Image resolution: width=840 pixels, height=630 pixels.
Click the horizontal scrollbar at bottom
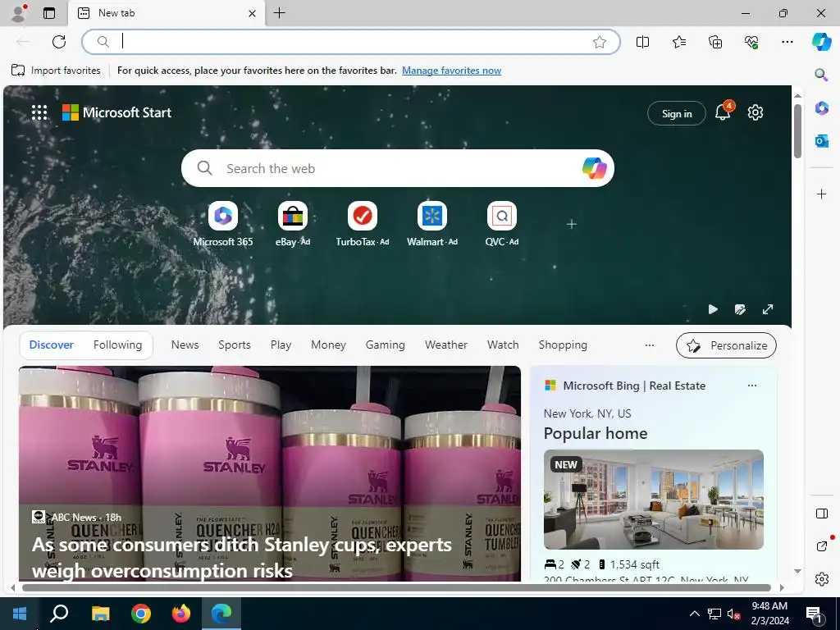click(396, 587)
